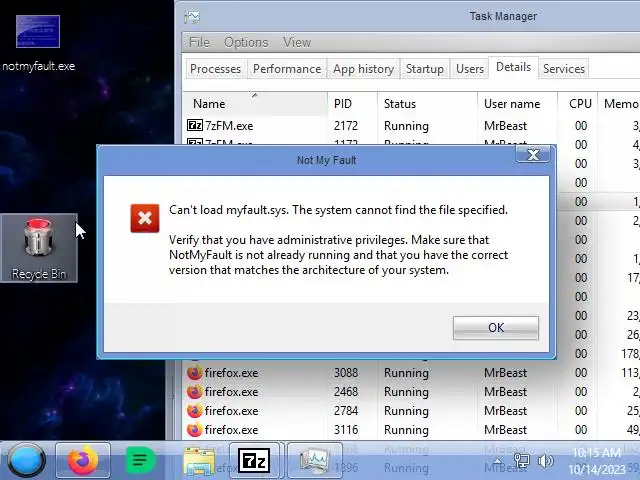Click MrBeast user name in PID 3088 row
Image resolution: width=640 pixels, height=480 pixels.
(x=505, y=373)
